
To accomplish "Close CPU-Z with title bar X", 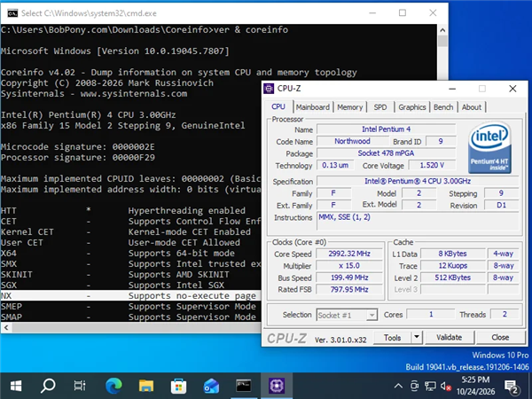I will [512, 89].
